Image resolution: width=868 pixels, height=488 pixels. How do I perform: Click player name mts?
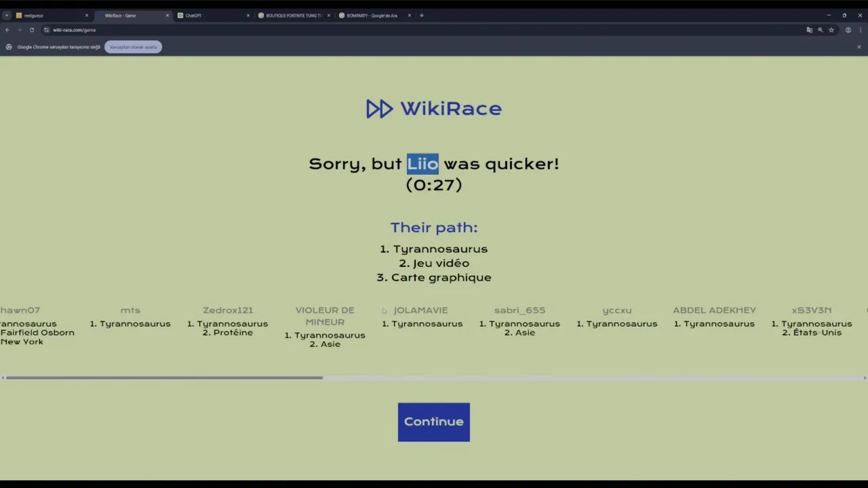[130, 310]
